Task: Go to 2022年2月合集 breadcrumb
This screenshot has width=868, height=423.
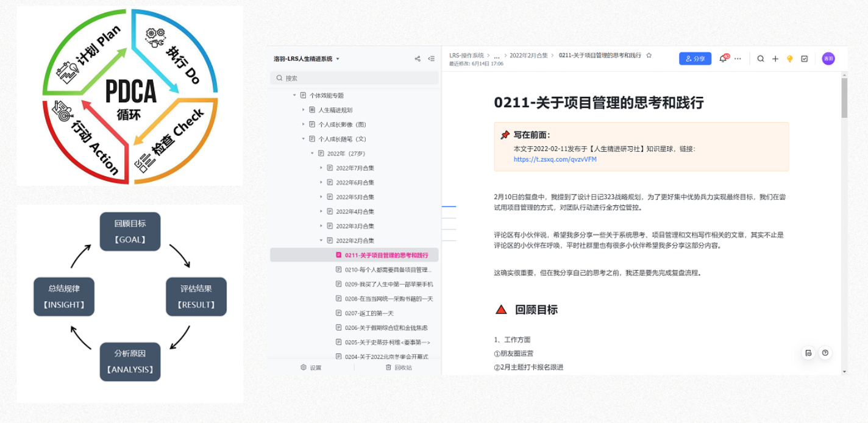Action: 528,55
